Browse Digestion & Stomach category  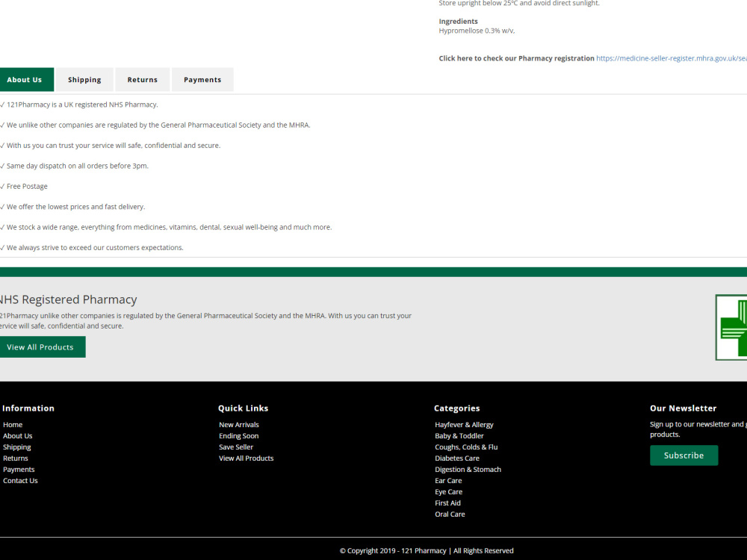[468, 470]
